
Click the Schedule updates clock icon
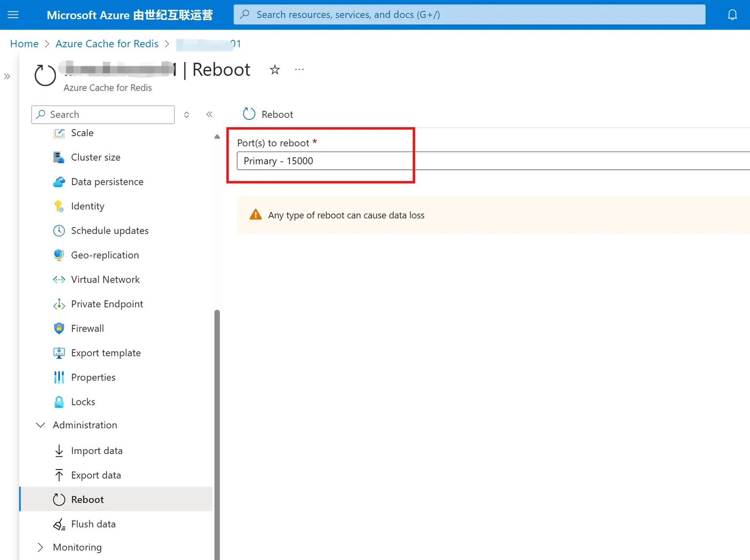(59, 231)
